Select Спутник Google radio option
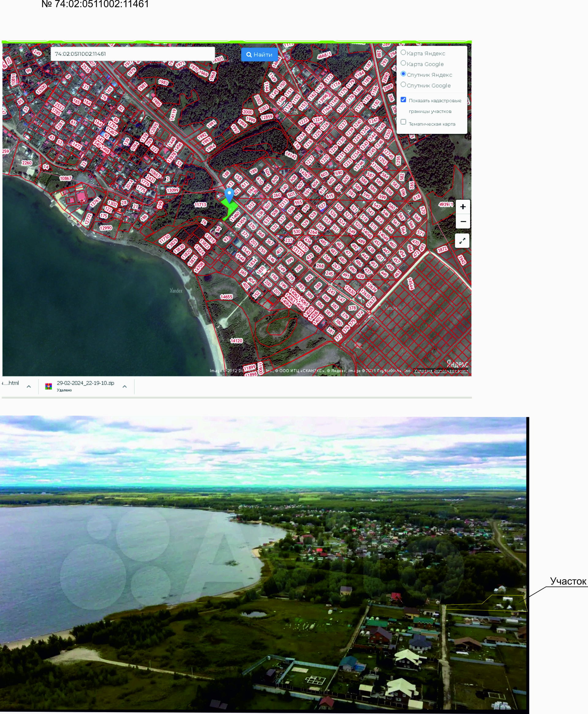 point(403,85)
